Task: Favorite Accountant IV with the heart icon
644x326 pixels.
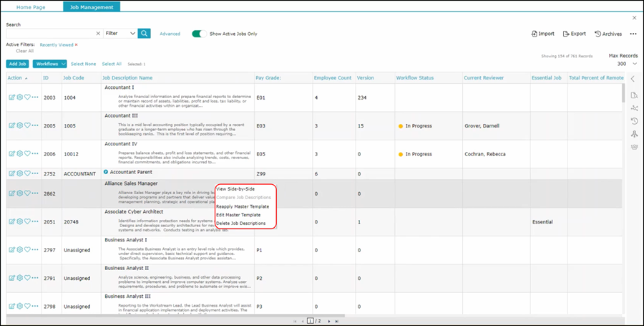Action: (27, 153)
